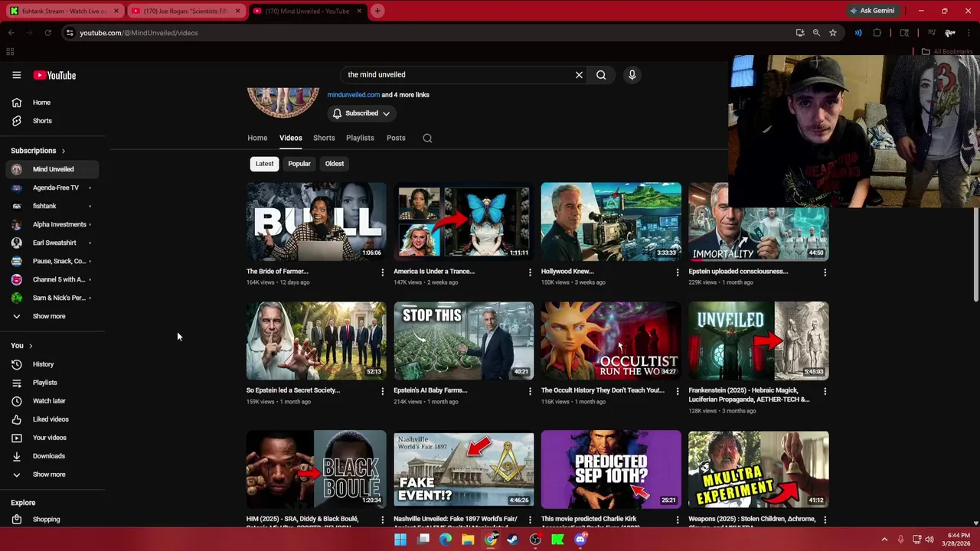Click the search magnifier button
The height and width of the screenshot is (551, 980).
coord(601,75)
